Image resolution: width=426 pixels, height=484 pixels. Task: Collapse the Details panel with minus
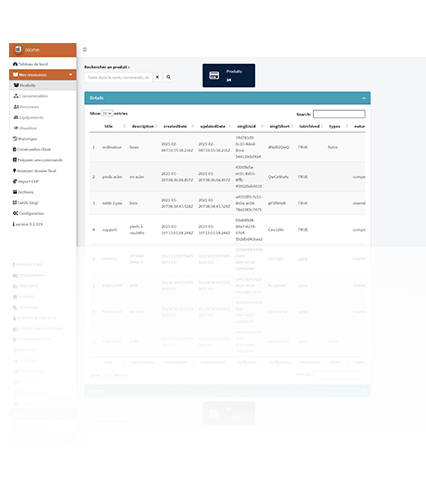pyautogui.click(x=364, y=98)
